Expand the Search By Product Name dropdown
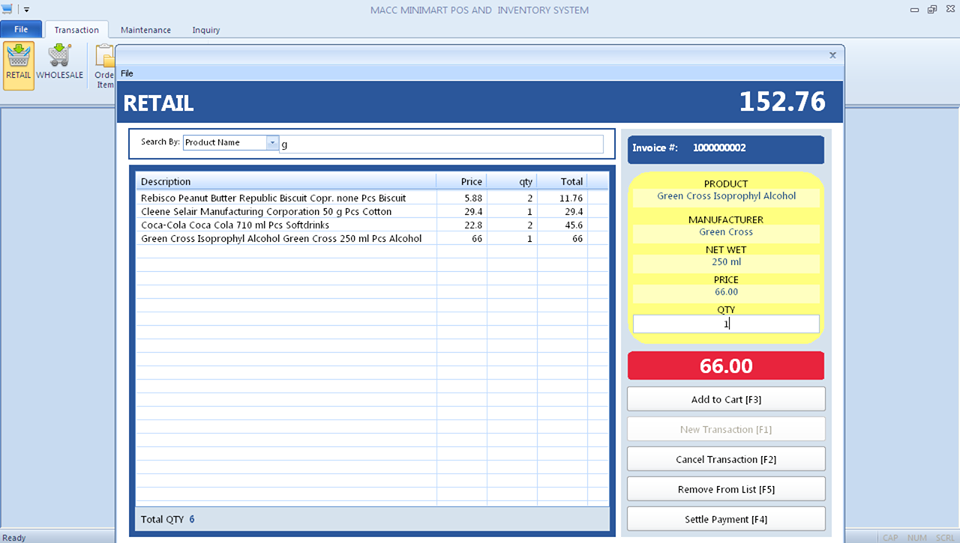The width and height of the screenshot is (960, 543). [272, 142]
